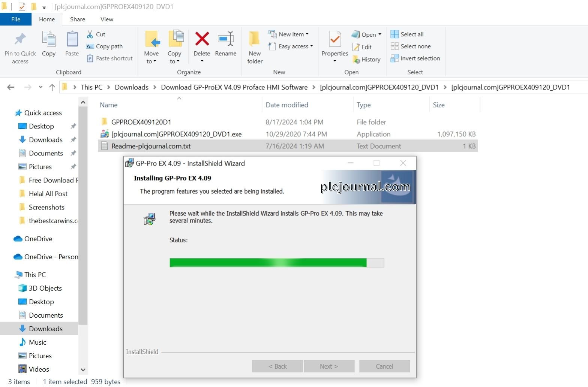Go back with the navigation arrow
Image resolution: width=588 pixels, height=387 pixels.
(x=11, y=87)
